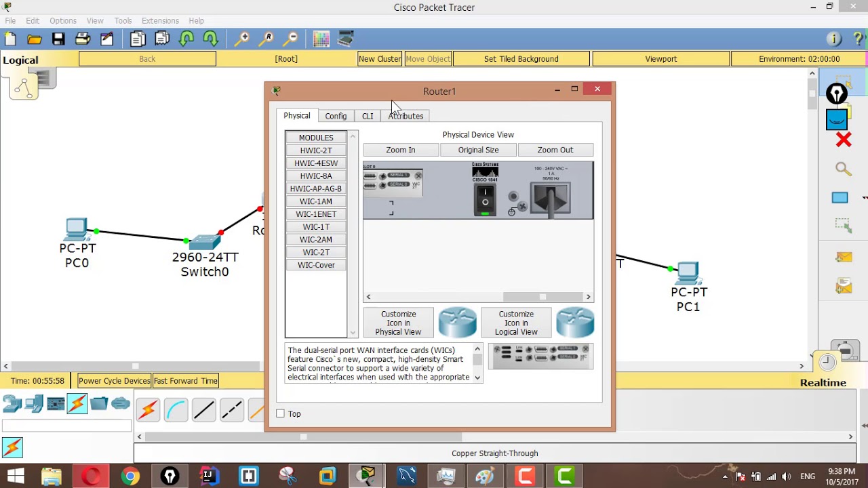Choose the Network Devices category icon
The height and width of the screenshot is (488, 868).
(x=12, y=405)
